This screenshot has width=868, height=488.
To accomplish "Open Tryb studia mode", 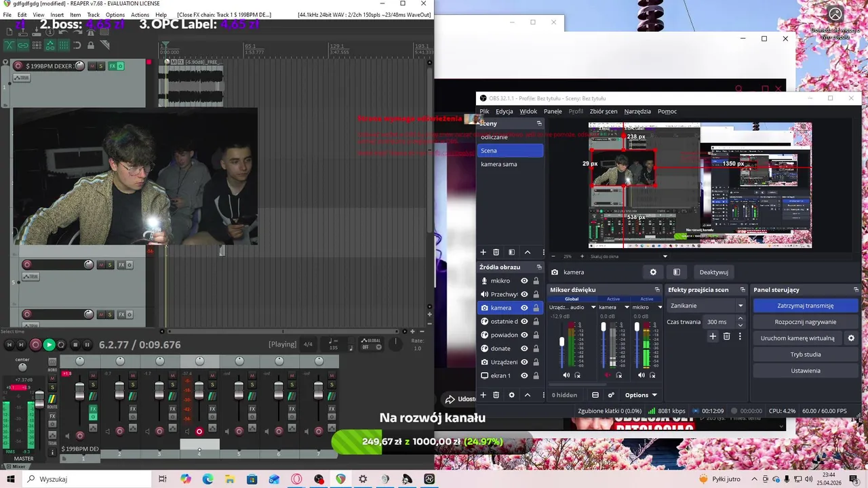I will (x=806, y=354).
